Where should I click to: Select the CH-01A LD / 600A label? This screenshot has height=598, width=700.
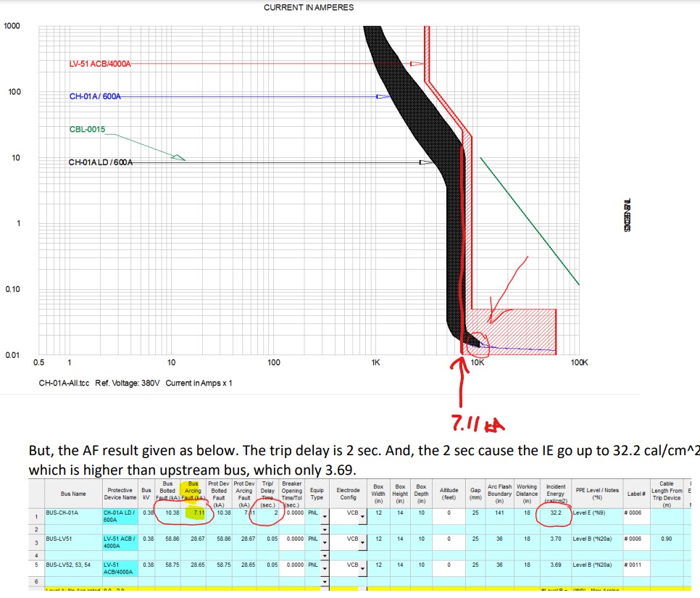[101, 162]
